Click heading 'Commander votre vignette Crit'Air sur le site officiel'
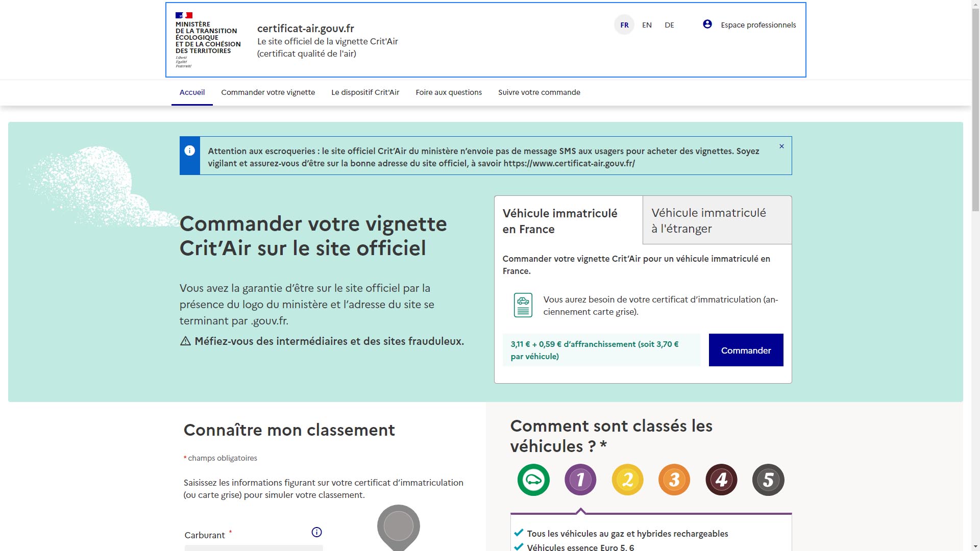This screenshot has width=980, height=551. point(313,236)
